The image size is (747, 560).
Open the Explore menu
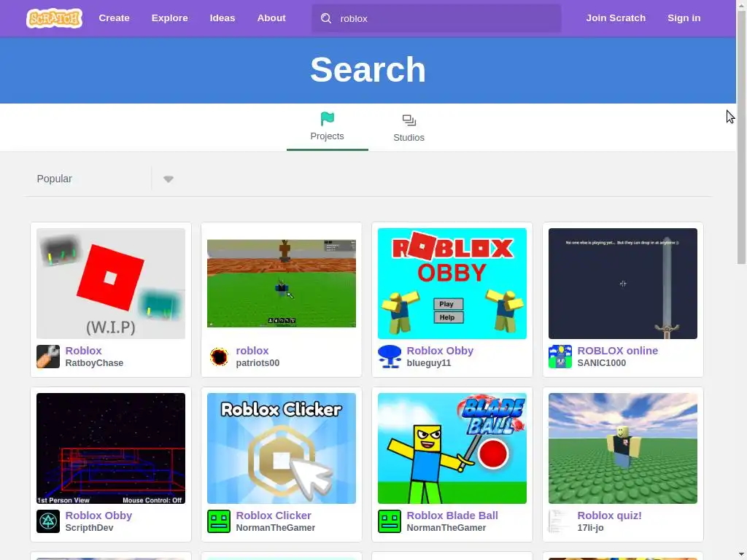(x=169, y=18)
